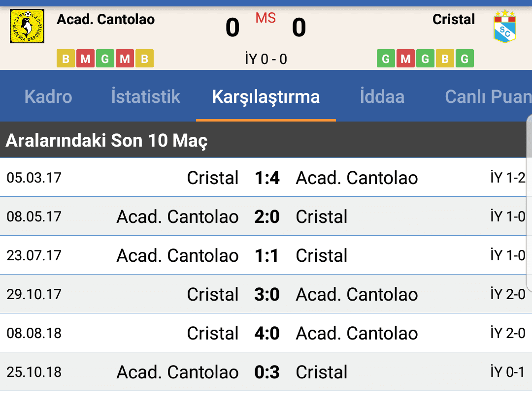The height and width of the screenshot is (401, 532).
Task: Open the İddaa tab
Action: [x=382, y=96]
